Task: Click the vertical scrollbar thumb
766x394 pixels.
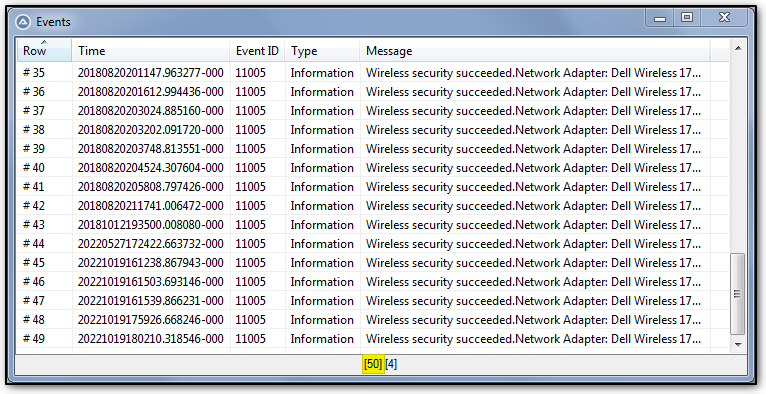Action: coord(738,293)
